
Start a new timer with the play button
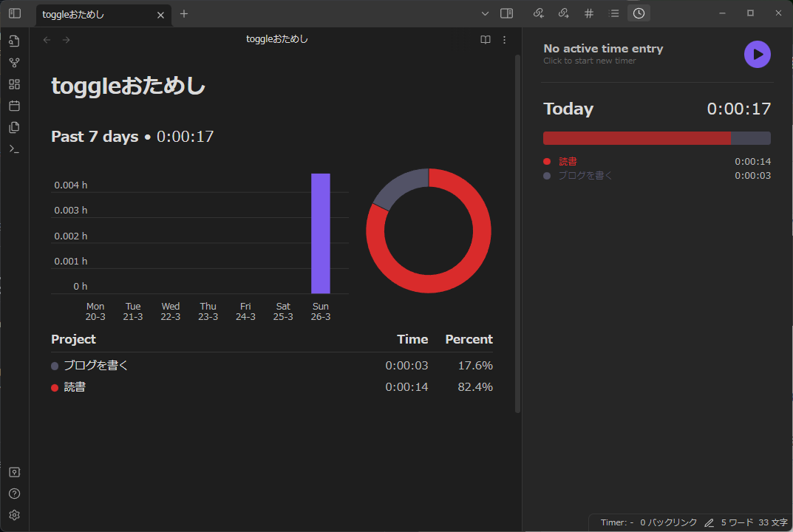pyautogui.click(x=757, y=54)
